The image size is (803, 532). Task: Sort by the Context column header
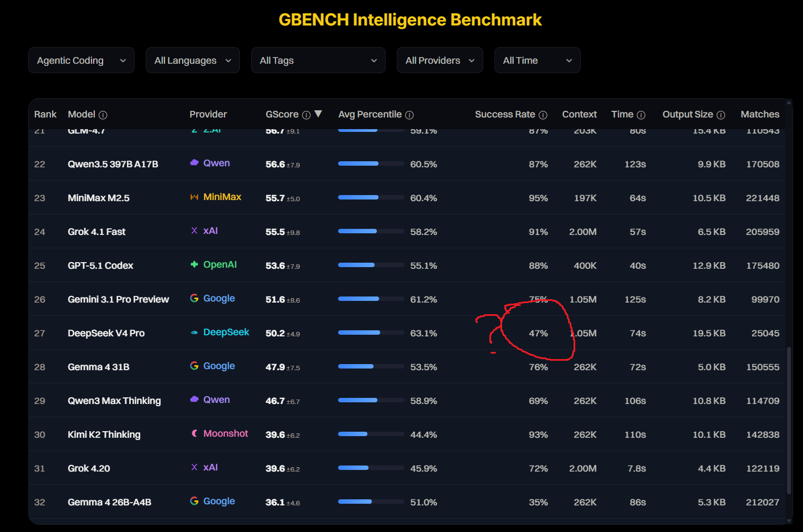(580, 114)
